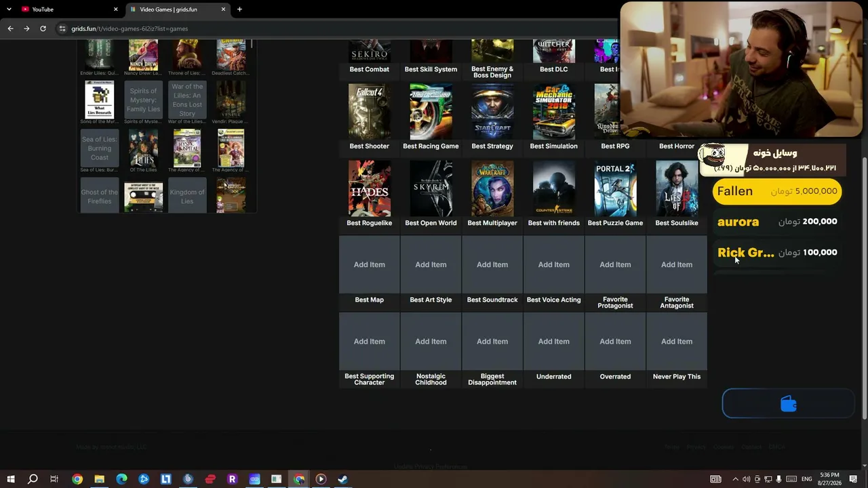Choose the Throne of Lies game cover
The image size is (868, 488).
coord(187,55)
